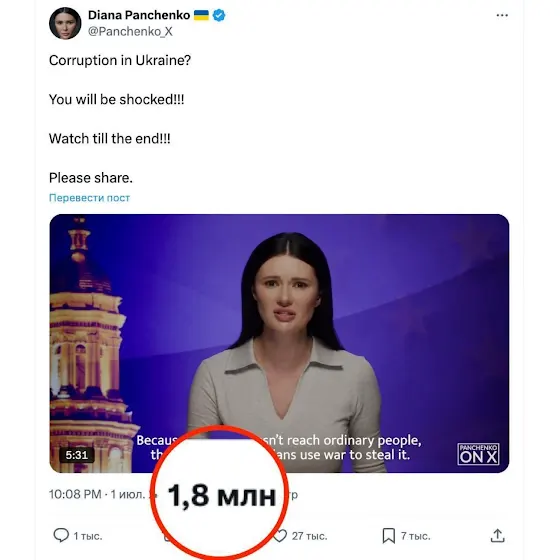Like the post with heart icon
Viewport: 560px width, 560px height.
(x=281, y=536)
